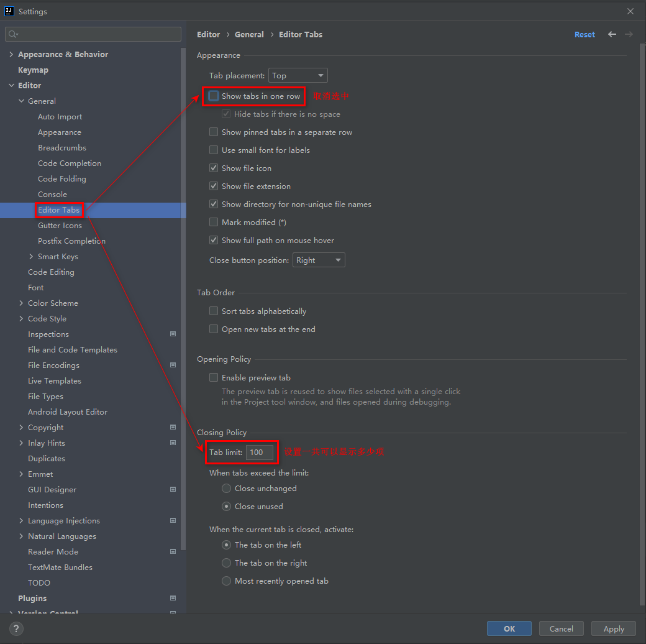Open the Tab placement dropdown
The width and height of the screenshot is (646, 644).
click(298, 75)
